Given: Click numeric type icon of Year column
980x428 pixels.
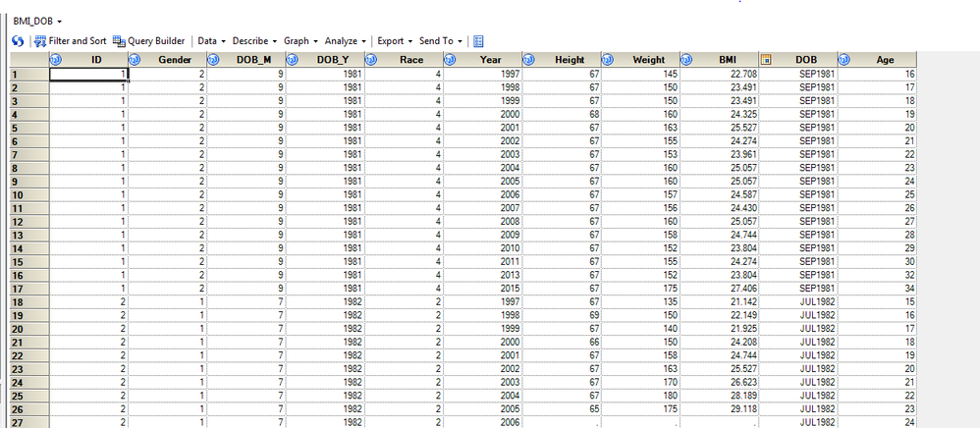Looking at the screenshot, I should click(450, 60).
